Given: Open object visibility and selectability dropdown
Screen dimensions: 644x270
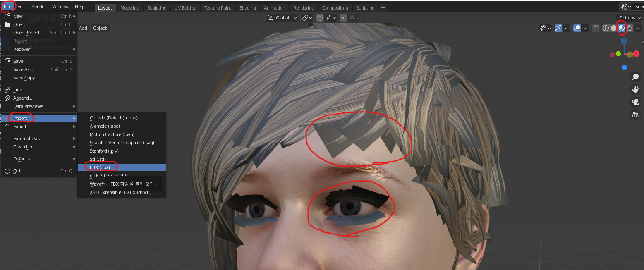Looking at the screenshot, I should click(546, 28).
